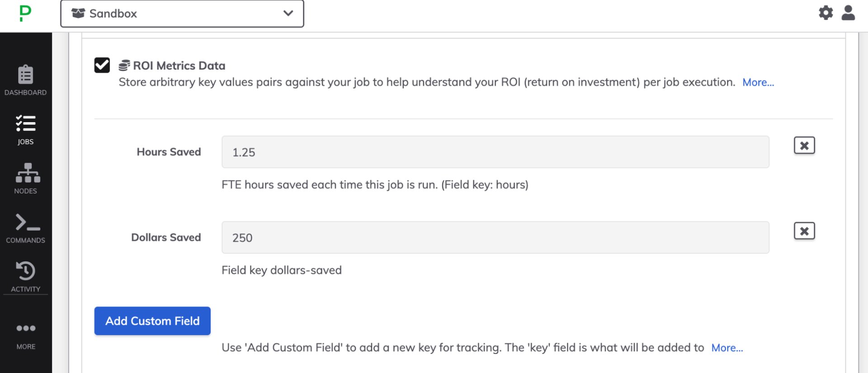Expand the Sandbox selector chevron

[288, 14]
